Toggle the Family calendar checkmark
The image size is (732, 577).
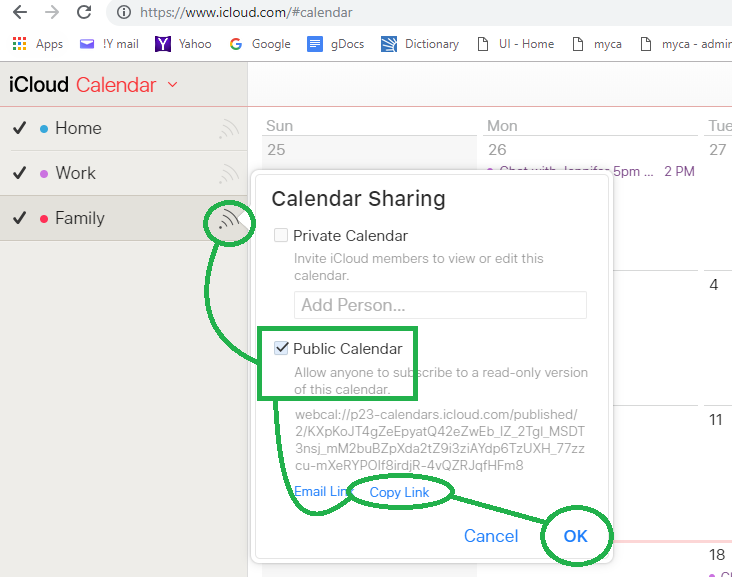tap(19, 218)
